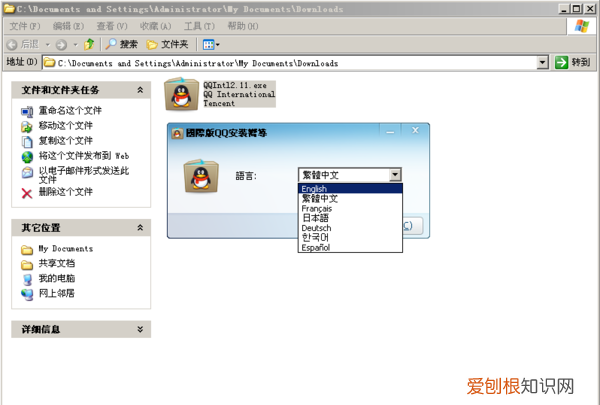Expand the address bar dropdown arrow
Viewport: 600px width, 405px height.
pyautogui.click(x=542, y=62)
